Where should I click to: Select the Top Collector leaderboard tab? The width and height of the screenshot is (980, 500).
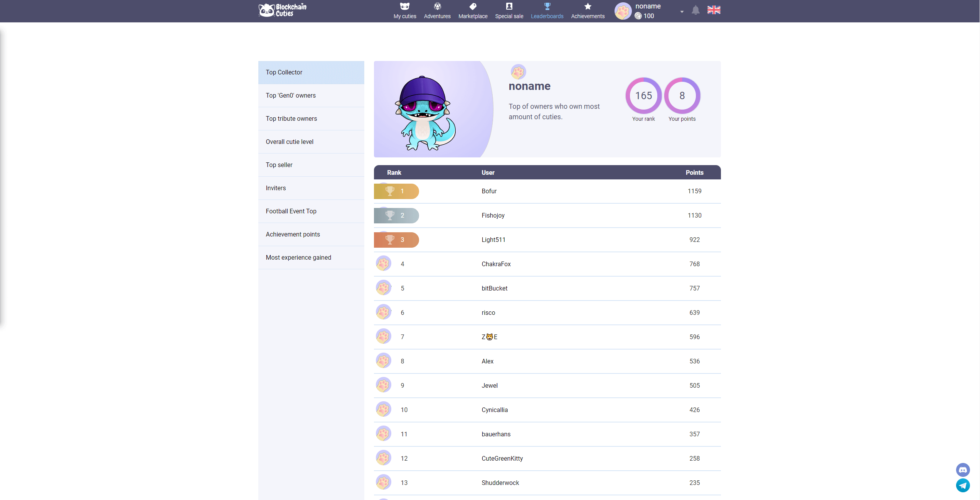click(311, 73)
